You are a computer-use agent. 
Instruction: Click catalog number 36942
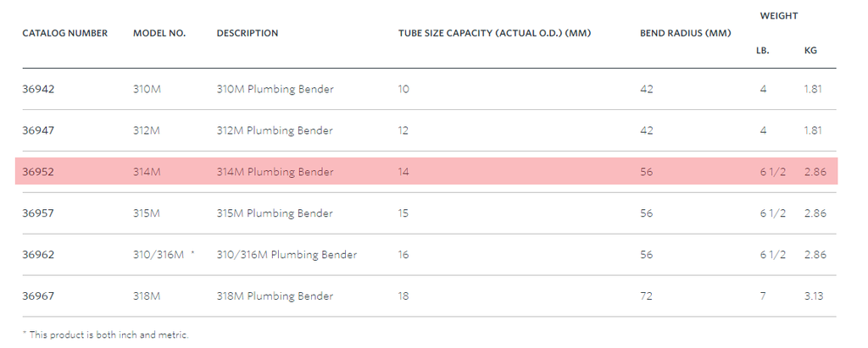[38, 89]
